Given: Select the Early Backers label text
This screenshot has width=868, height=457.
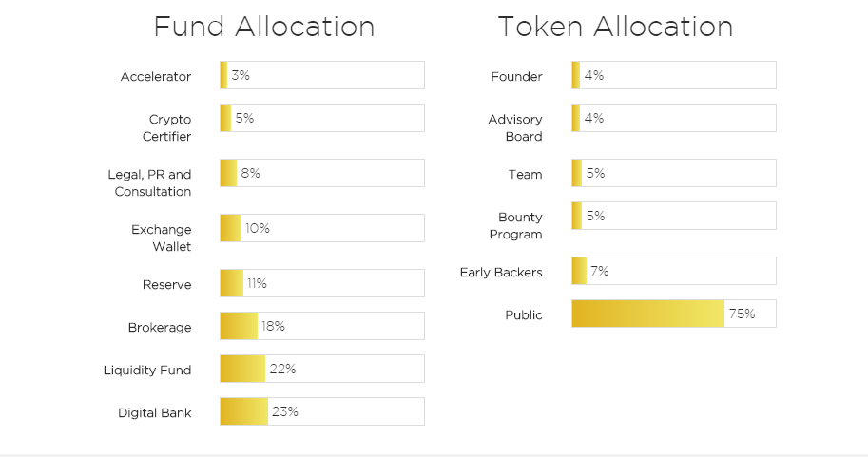Looking at the screenshot, I should 501,273.
